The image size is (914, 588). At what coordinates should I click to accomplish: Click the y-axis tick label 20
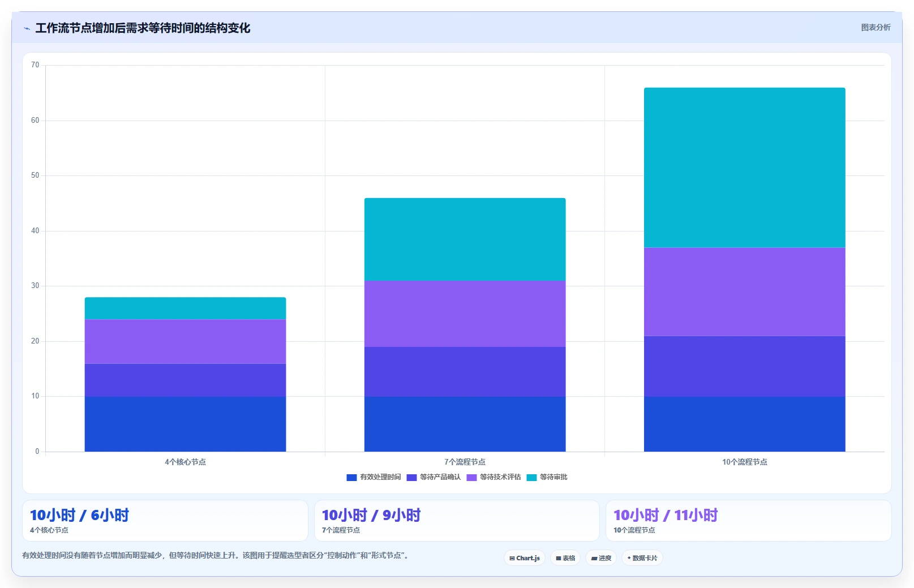coord(35,341)
